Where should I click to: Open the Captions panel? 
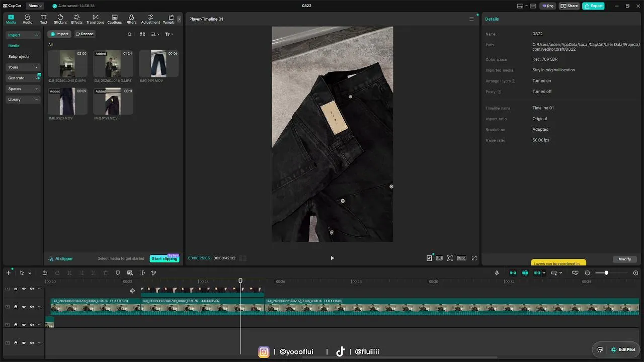[115, 19]
